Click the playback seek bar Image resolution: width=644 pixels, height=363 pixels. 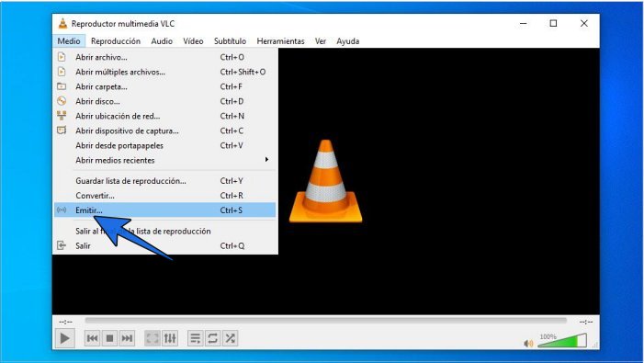click(326, 321)
